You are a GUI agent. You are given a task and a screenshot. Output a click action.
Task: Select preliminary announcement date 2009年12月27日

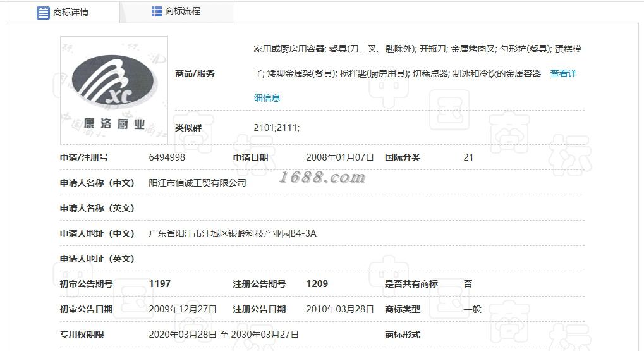(x=183, y=309)
